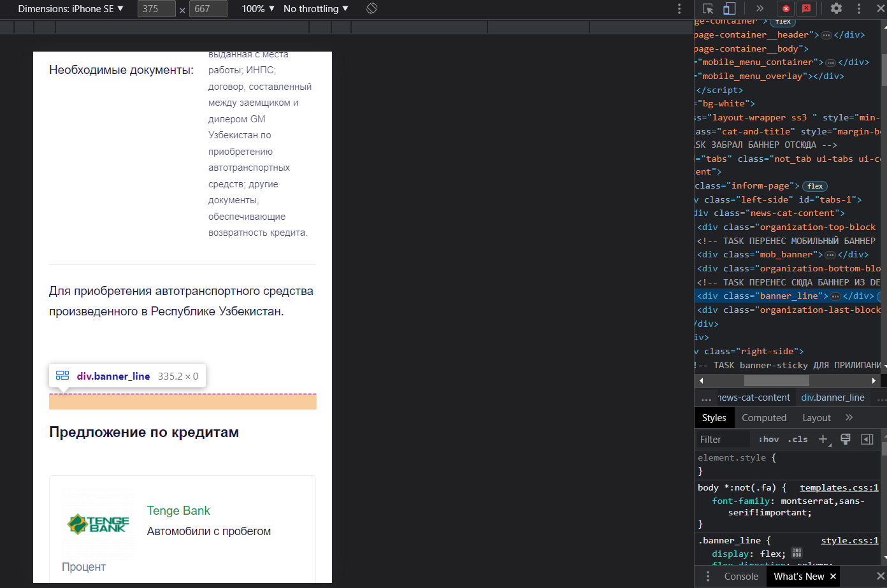
Task: Click the Автомобили с пробегом text
Action: [x=209, y=531]
